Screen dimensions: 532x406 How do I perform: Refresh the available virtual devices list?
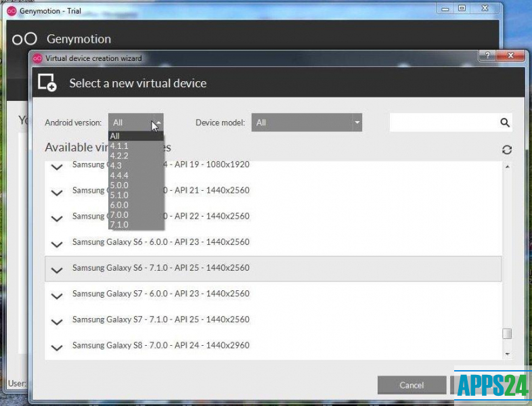pyautogui.click(x=507, y=150)
